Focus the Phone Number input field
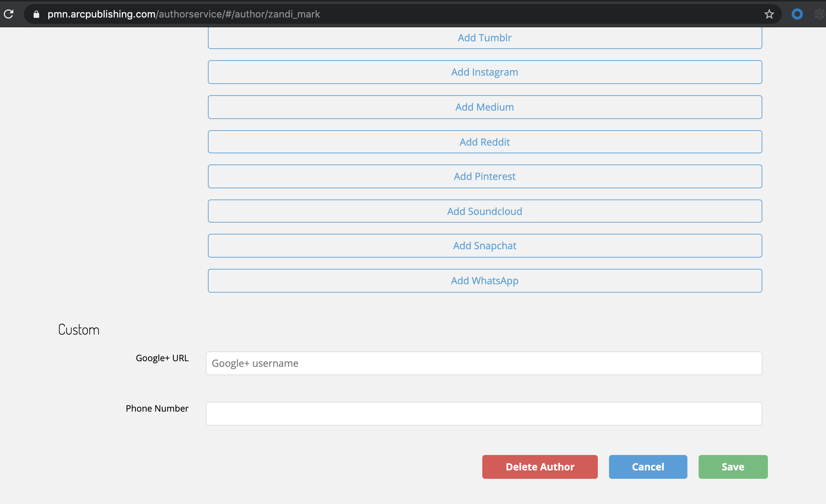The width and height of the screenshot is (826, 504). pos(484,414)
